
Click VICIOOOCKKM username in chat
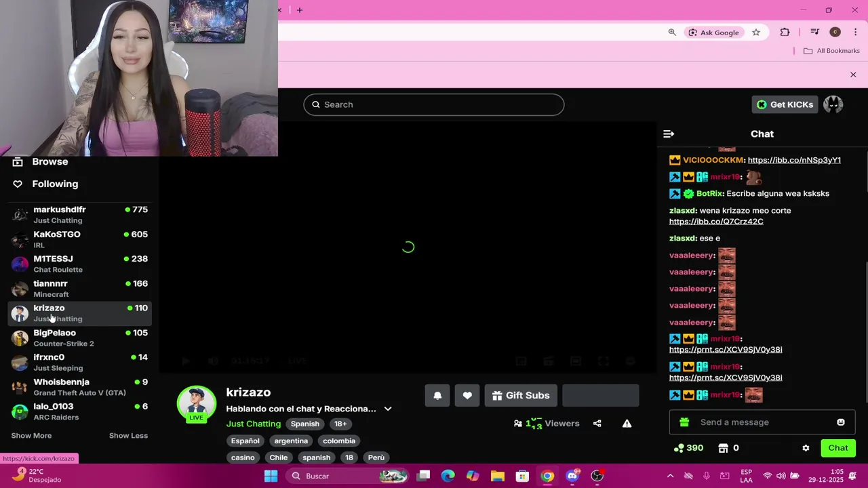713,160
